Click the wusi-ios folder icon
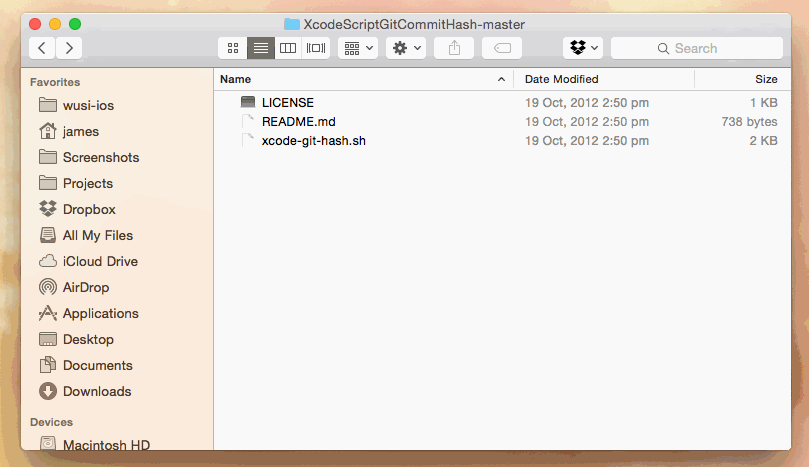Screen dimensions: 809x467 48,105
